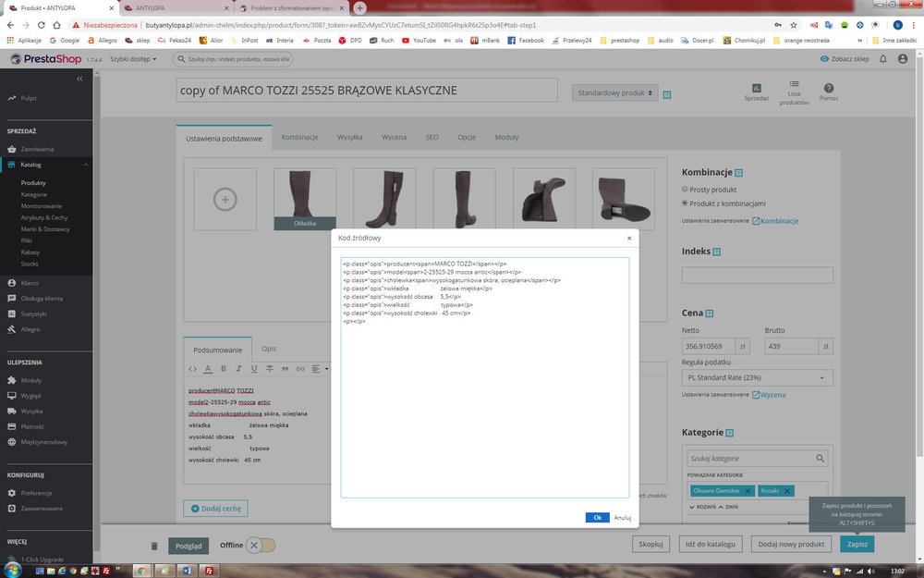The height and width of the screenshot is (578, 924).
Task: Open Atrybuty & Cechy submenu item
Action: pos(44,217)
